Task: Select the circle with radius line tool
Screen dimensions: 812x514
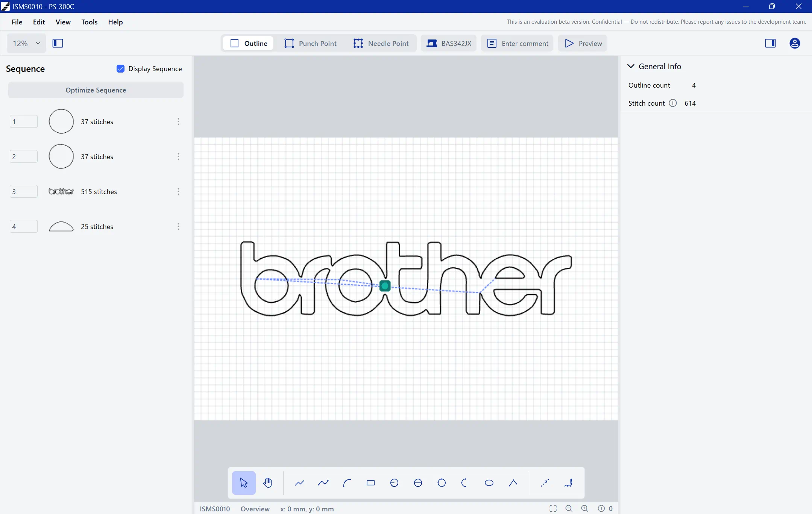Action: click(394, 483)
